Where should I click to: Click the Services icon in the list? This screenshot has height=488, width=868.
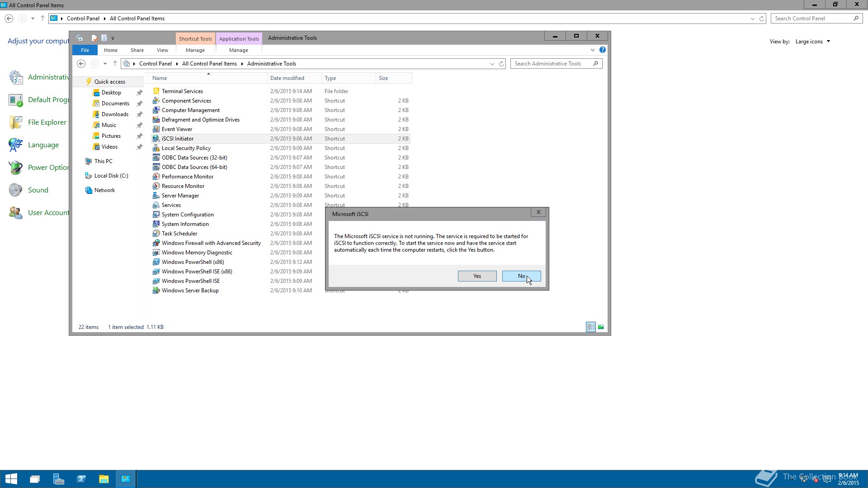156,205
